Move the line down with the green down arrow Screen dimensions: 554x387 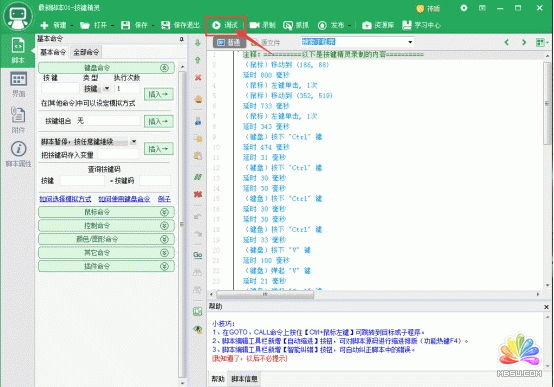tap(198, 43)
